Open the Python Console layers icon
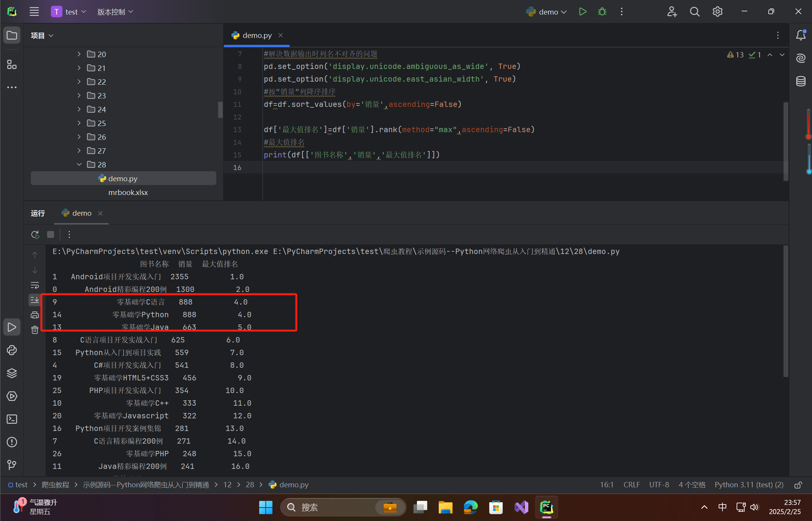This screenshot has width=812, height=521. pos(12,373)
